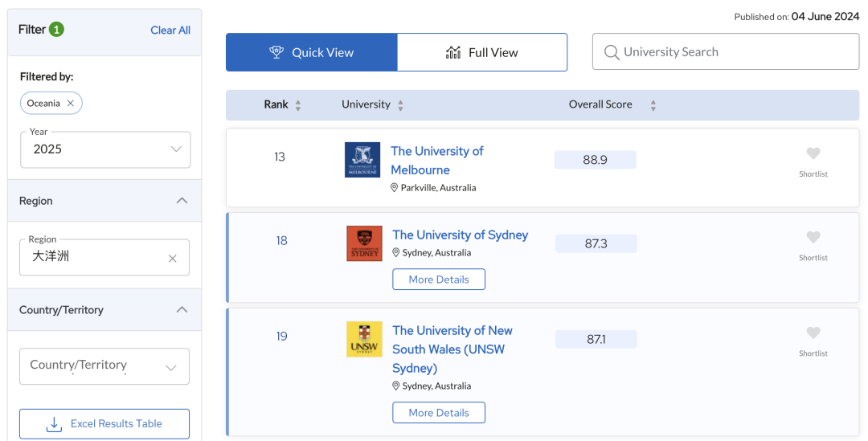Clear the 大洋洲 region field
Screen dimensions: 868x441
click(x=172, y=259)
